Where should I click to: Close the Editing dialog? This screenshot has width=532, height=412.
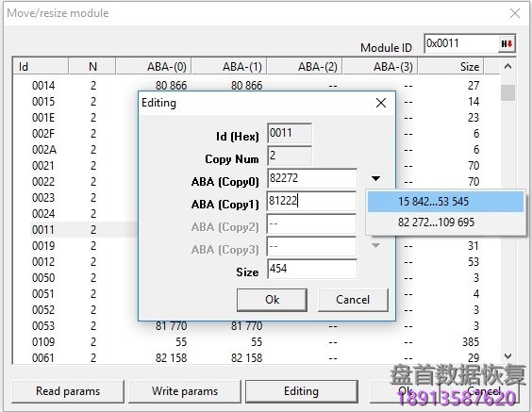[x=381, y=103]
